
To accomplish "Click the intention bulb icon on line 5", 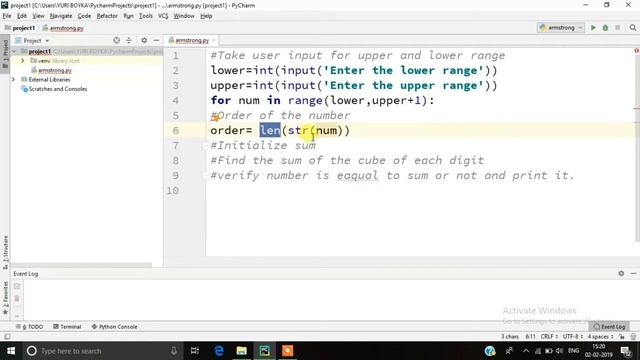I will pyautogui.click(x=215, y=118).
